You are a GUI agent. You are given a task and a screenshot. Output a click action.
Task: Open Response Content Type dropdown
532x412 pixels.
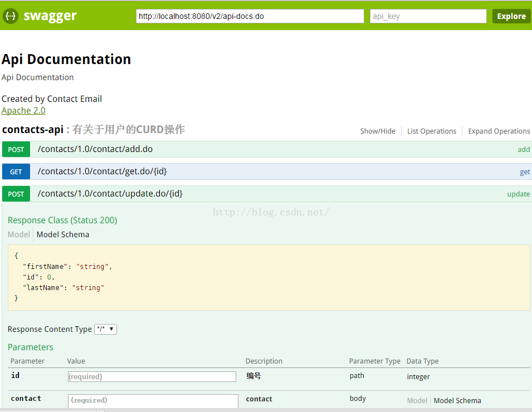(105, 329)
